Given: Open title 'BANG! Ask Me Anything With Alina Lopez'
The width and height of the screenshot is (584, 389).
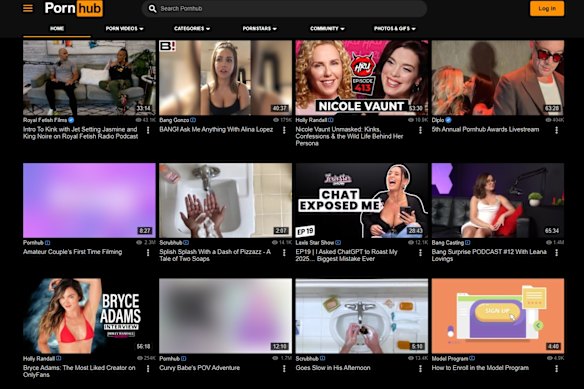Looking at the screenshot, I should [216, 129].
